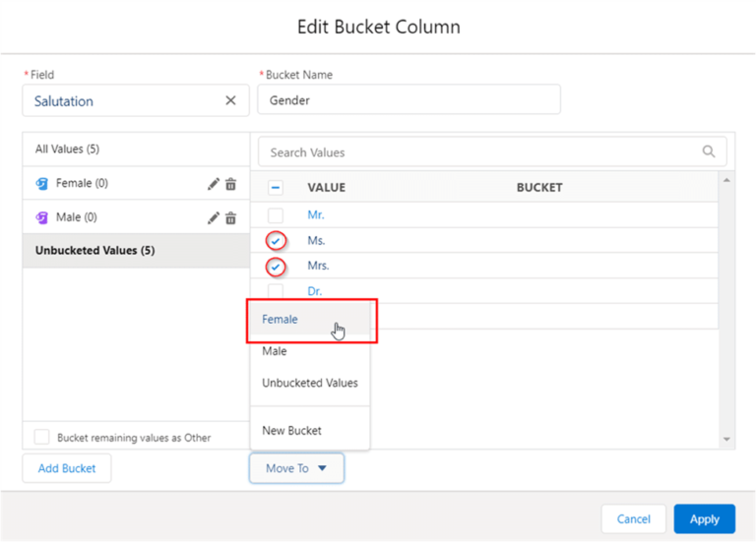Toggle the select-all checkbox in header
756x542 pixels.
pos(276,188)
